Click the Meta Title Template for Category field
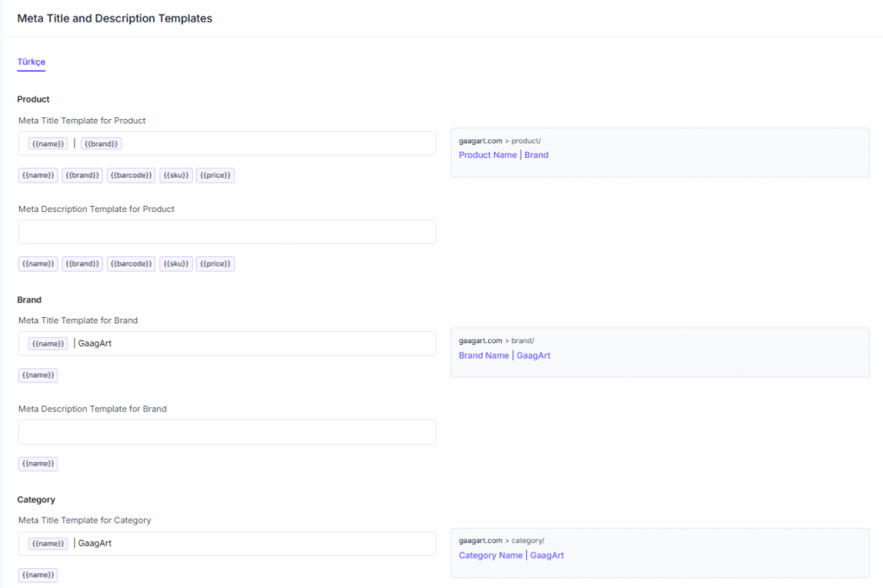Image resolution: width=883 pixels, height=588 pixels. [276, 544]
